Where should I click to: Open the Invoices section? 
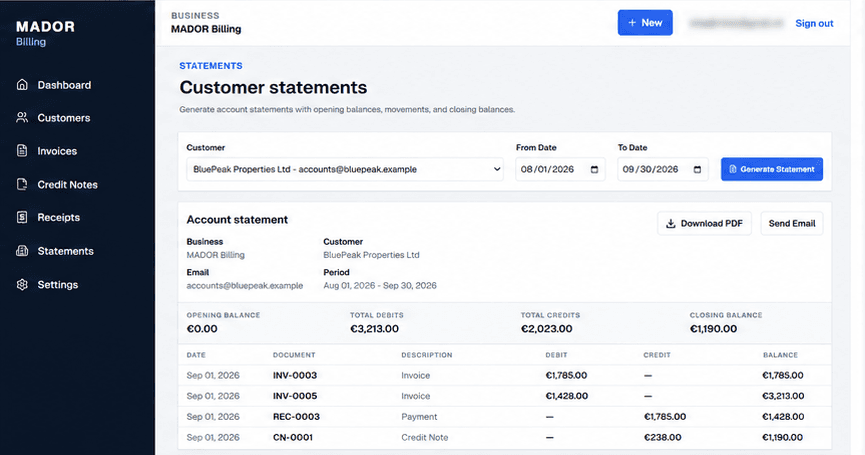[57, 151]
